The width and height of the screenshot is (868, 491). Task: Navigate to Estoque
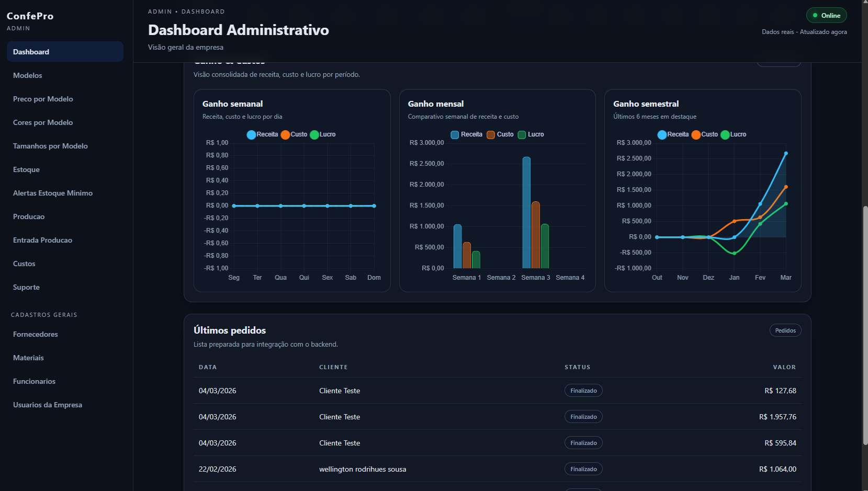click(x=65, y=169)
